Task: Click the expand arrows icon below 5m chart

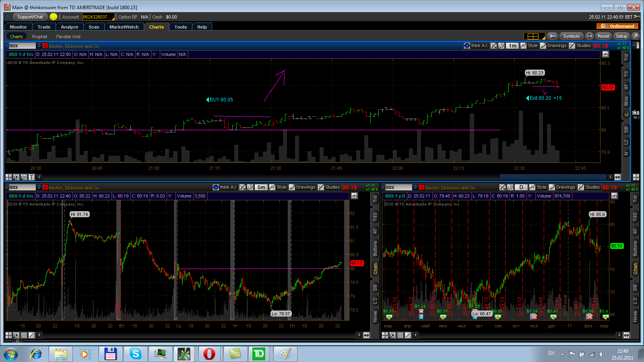Action: tap(366, 335)
